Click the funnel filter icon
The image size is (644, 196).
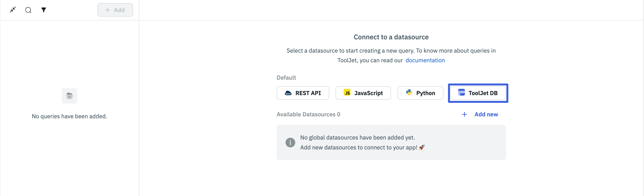[x=44, y=10]
